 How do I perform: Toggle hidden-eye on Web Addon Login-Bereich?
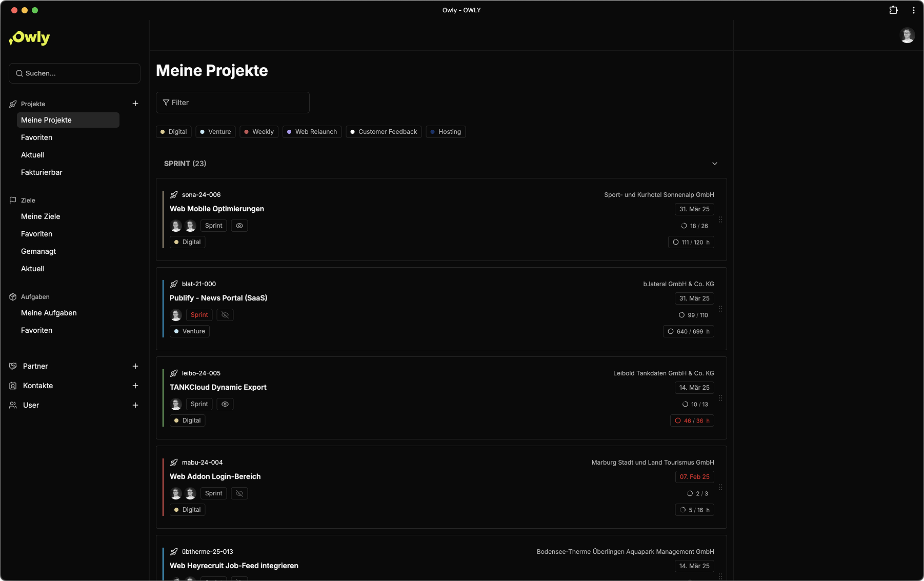(239, 493)
